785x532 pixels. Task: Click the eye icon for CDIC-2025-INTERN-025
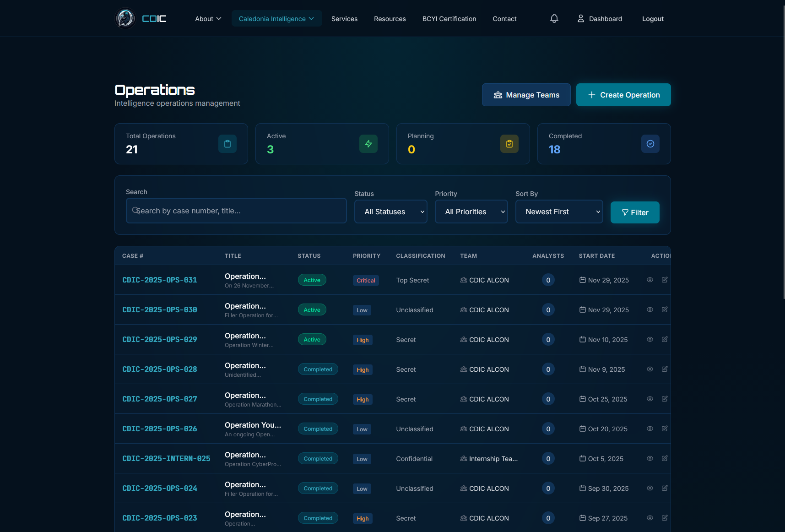[x=650, y=458]
